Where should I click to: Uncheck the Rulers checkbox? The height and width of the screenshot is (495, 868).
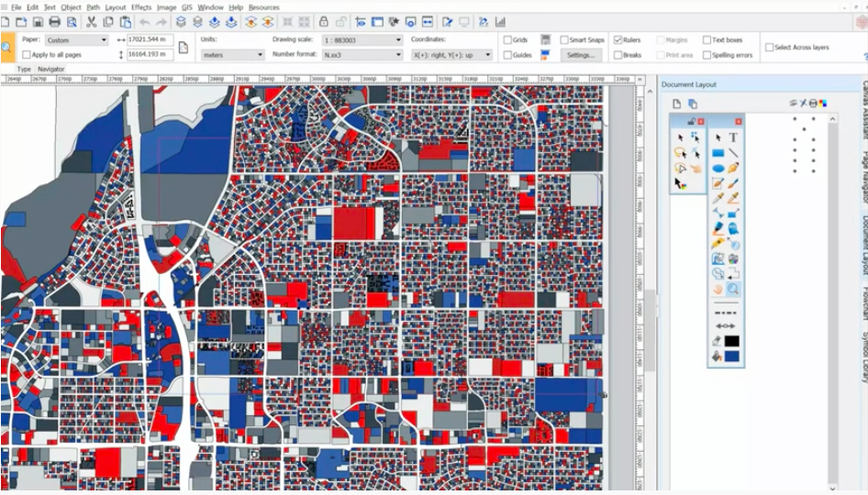point(618,40)
